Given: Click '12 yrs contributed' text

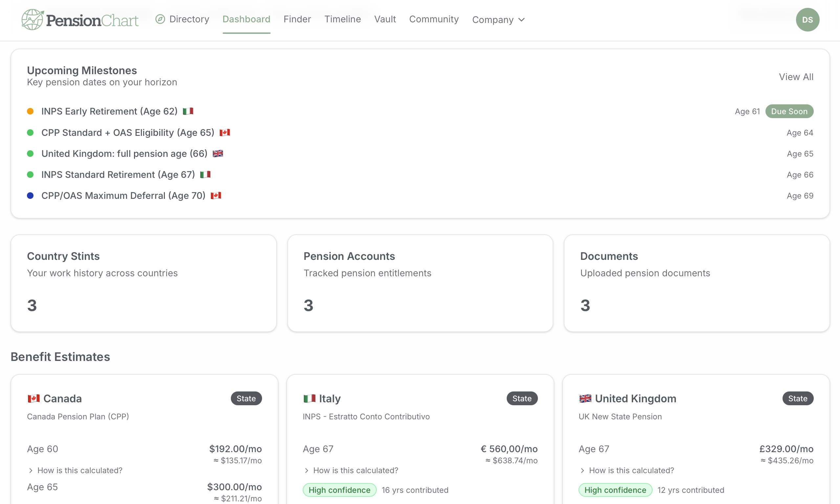Looking at the screenshot, I should point(691,490).
